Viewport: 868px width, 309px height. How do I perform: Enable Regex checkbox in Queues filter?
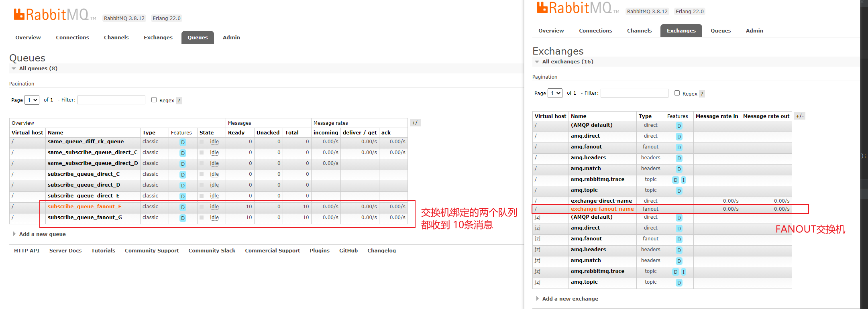(154, 100)
